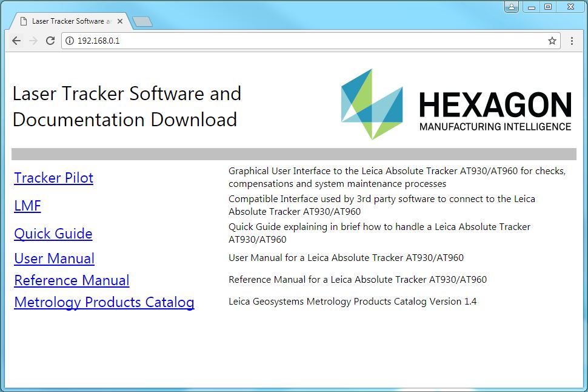Open the Reference Manual link
Image resolution: width=588 pixels, height=392 pixels.
coord(72,280)
